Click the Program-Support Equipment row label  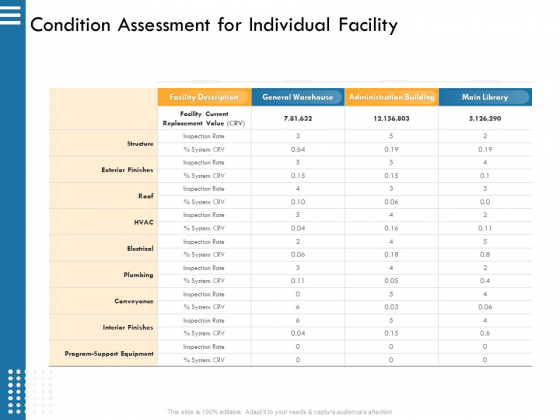click(x=109, y=354)
